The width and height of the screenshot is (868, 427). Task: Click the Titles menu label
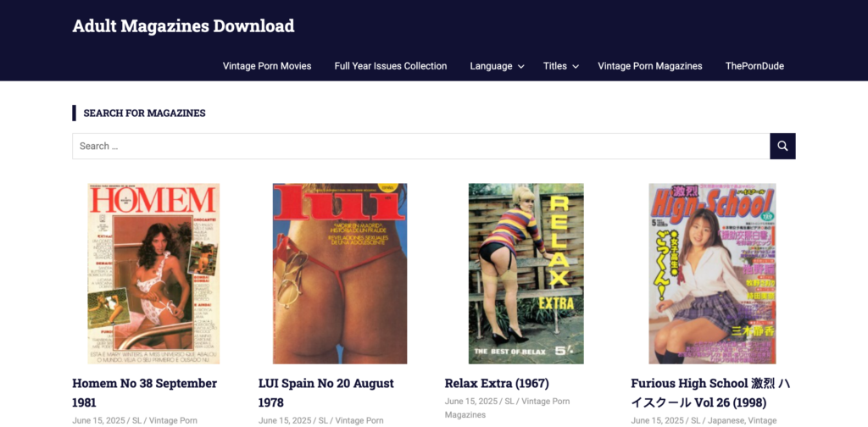click(x=554, y=66)
